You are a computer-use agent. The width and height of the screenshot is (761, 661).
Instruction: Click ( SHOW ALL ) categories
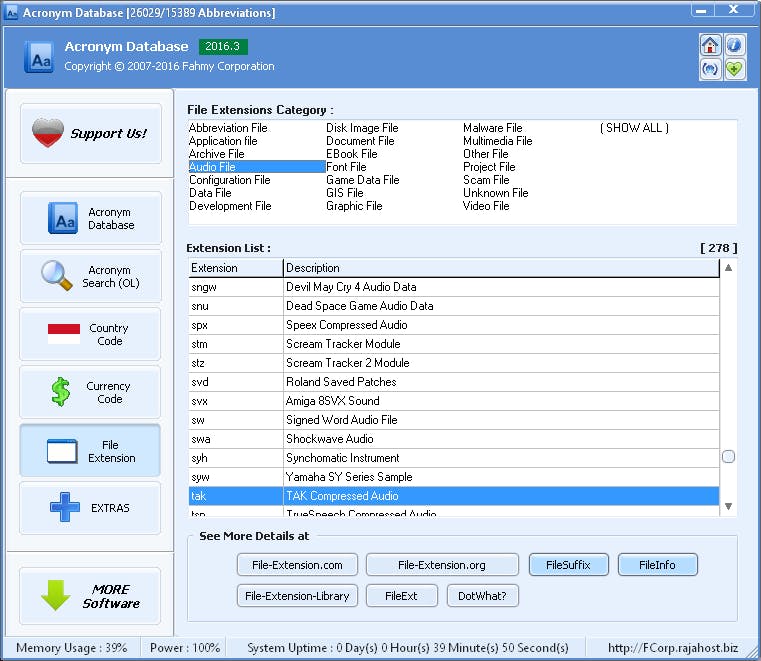click(x=634, y=128)
